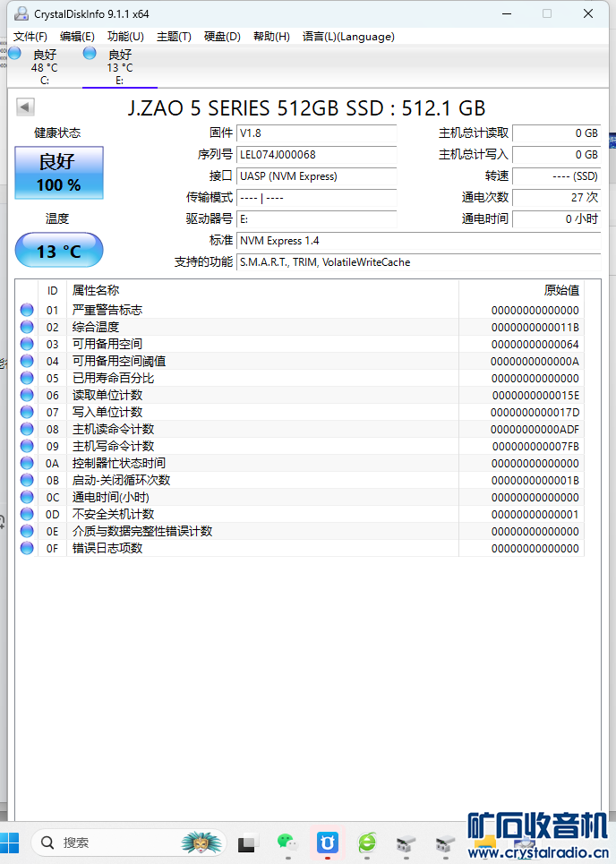Click status circle of 控制器忙状态时间 row

coord(27,463)
